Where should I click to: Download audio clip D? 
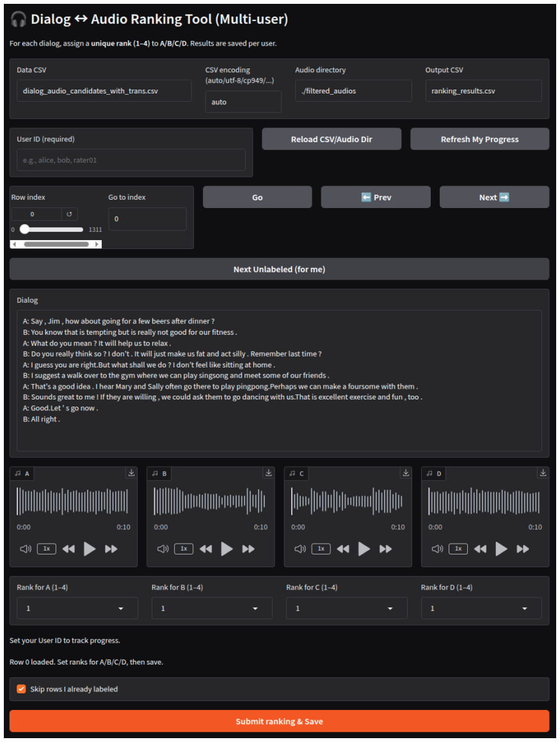click(x=543, y=472)
